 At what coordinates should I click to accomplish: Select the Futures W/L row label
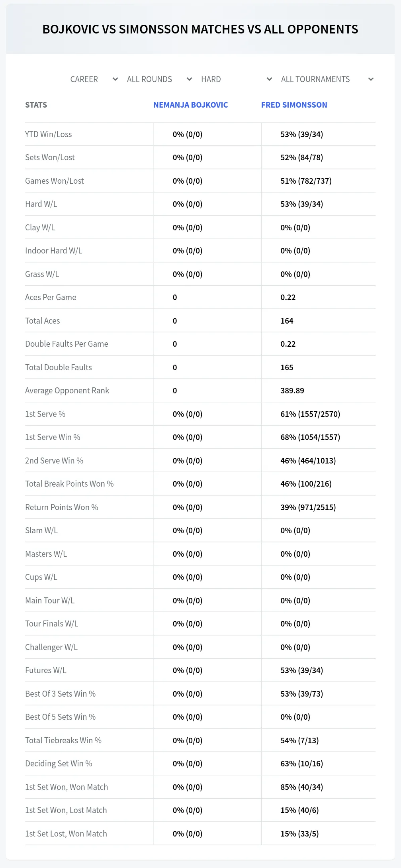pos(46,670)
